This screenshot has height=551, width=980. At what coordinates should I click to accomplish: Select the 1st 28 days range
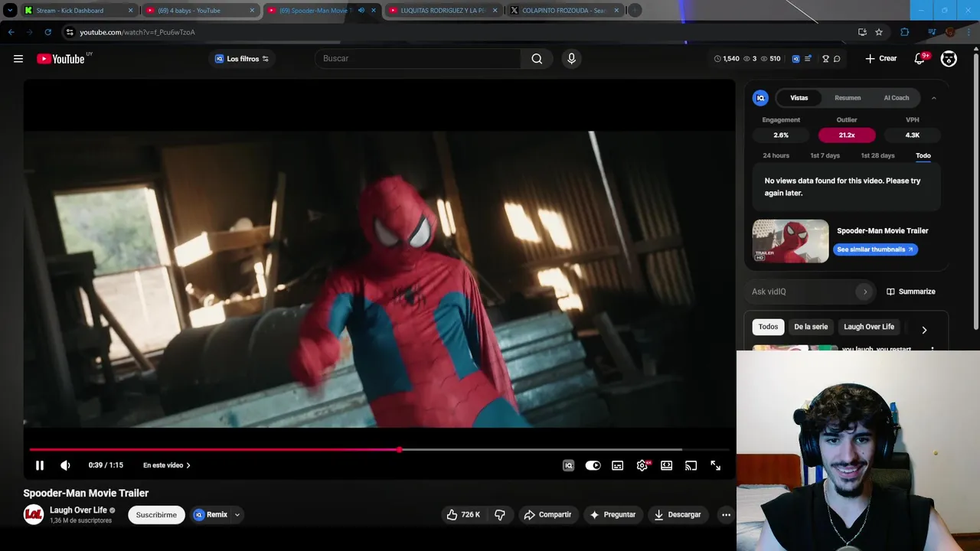click(x=877, y=156)
